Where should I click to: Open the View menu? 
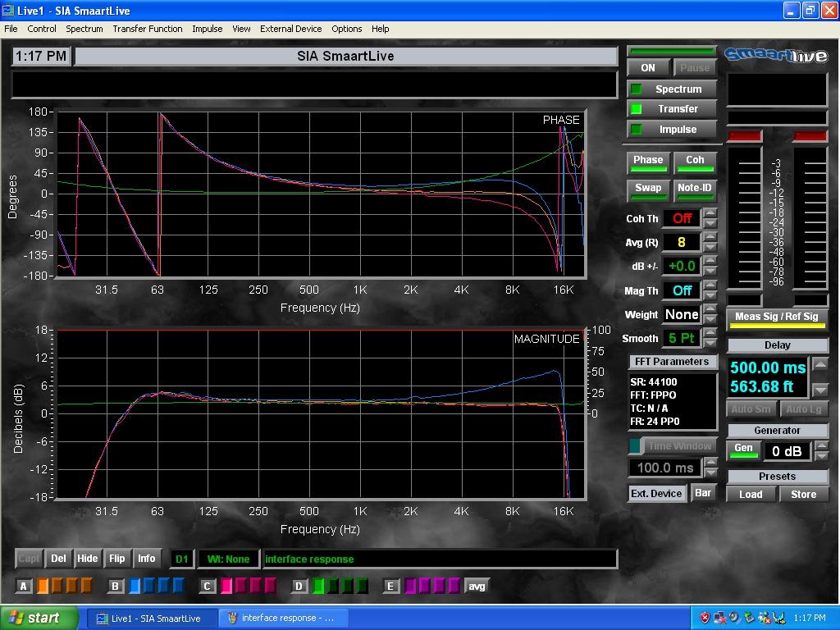(241, 29)
